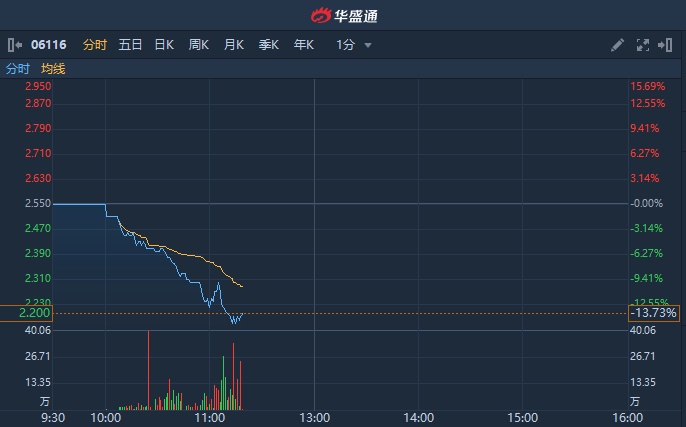
Task: Open the 月K monthly chart
Action: click(234, 45)
